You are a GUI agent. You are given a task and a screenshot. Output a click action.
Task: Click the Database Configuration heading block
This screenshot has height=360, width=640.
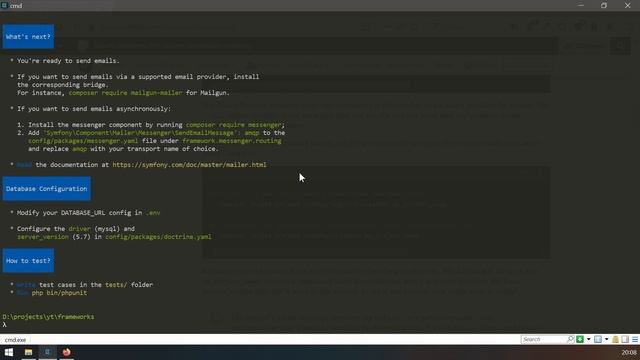(47, 189)
